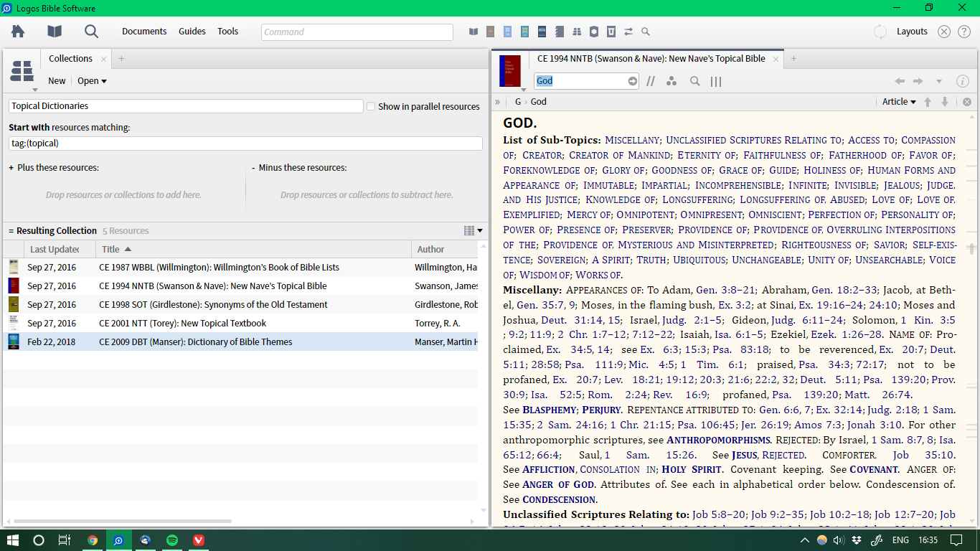Image resolution: width=980 pixels, height=551 pixels.
Task: Toggle Show in parallel resources checkbox
Action: [x=371, y=106]
